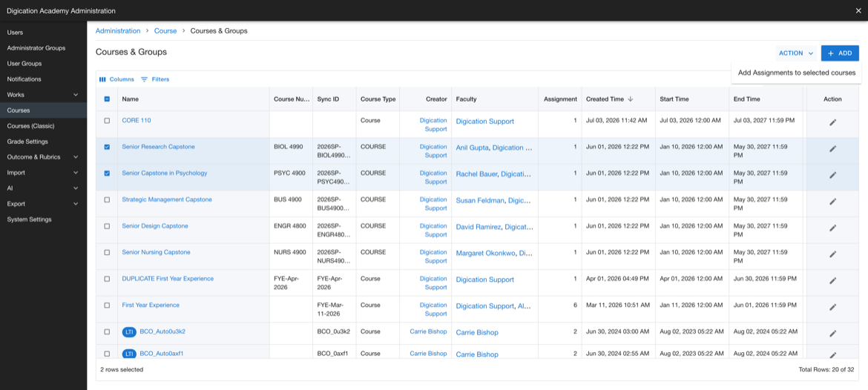Click the LTI badge on BCO_Auto0u3k2
868x390 pixels.
(129, 332)
